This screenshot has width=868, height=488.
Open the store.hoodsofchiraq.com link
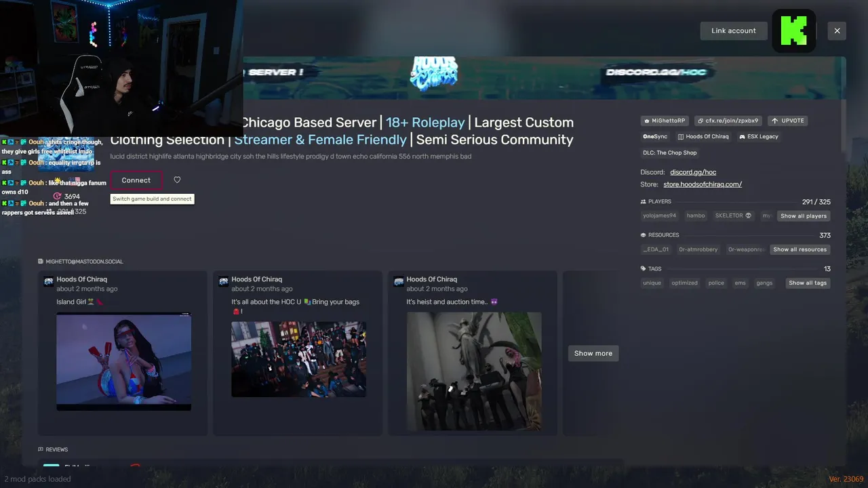coord(703,184)
